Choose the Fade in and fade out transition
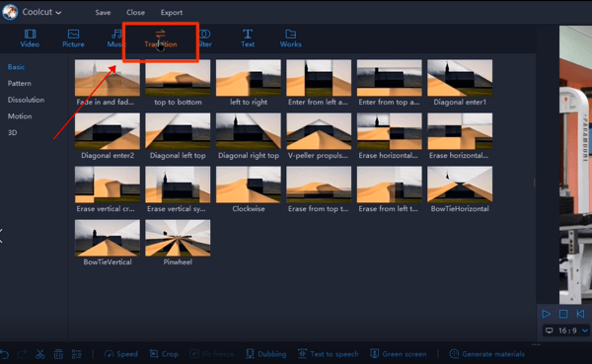Image resolution: width=592 pixels, height=364 pixels. [x=108, y=83]
